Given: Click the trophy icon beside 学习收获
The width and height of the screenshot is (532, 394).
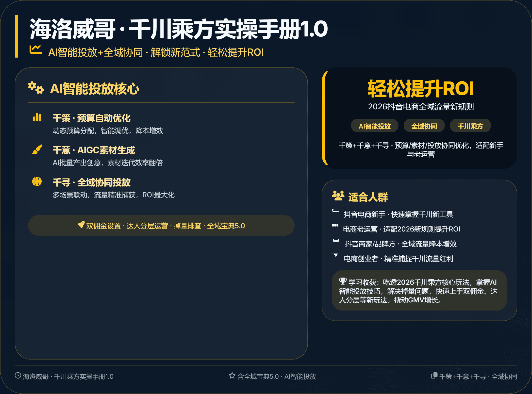Looking at the screenshot, I should [x=343, y=281].
